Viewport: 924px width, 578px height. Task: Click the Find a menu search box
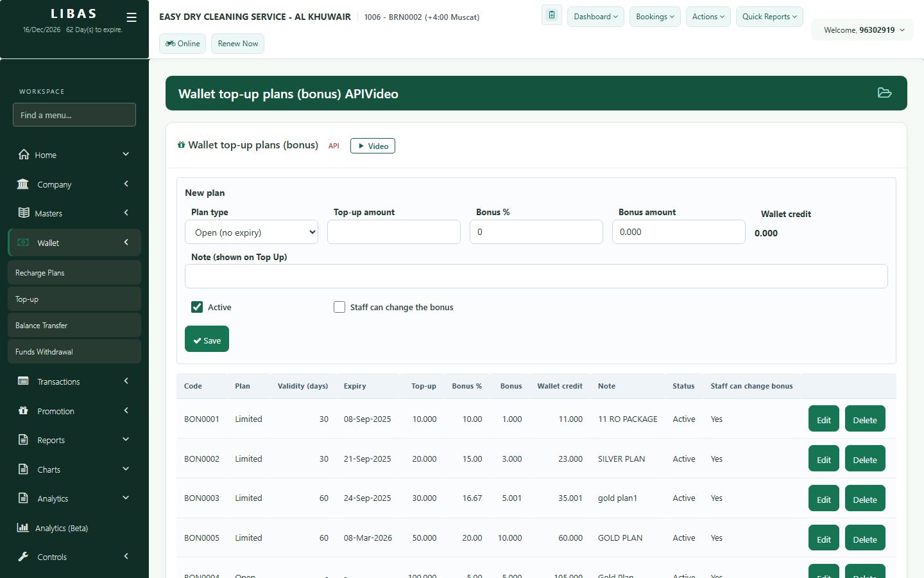74,115
